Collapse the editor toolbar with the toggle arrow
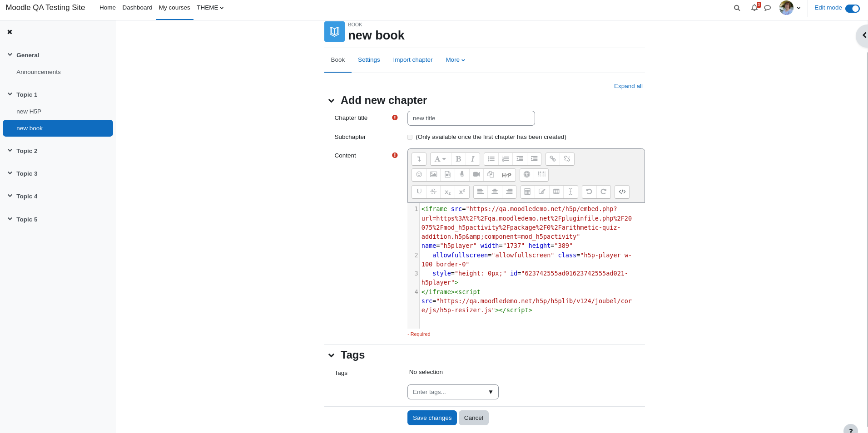The width and height of the screenshot is (868, 433). (419, 159)
